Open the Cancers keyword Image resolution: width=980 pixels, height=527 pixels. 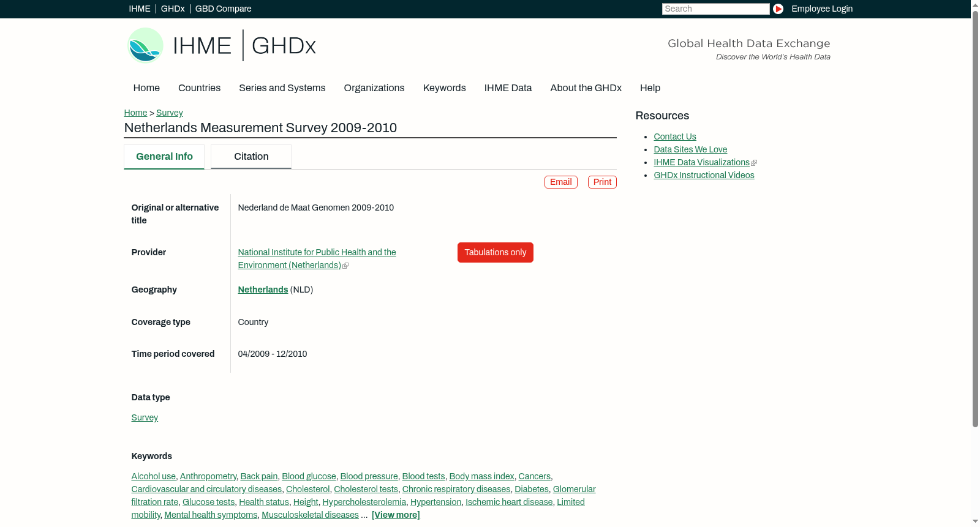coord(535,476)
